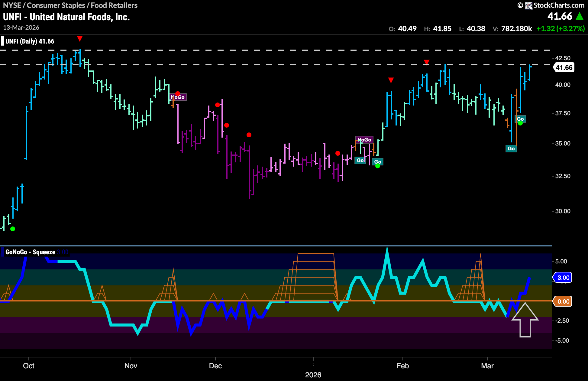Click the Feb label on the time axis

402,366
